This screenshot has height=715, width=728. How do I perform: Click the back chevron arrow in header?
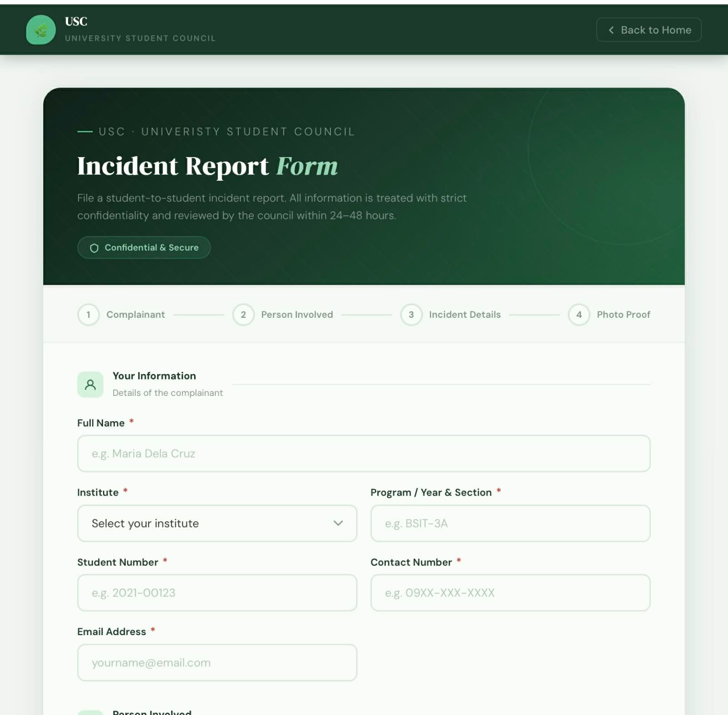(611, 30)
